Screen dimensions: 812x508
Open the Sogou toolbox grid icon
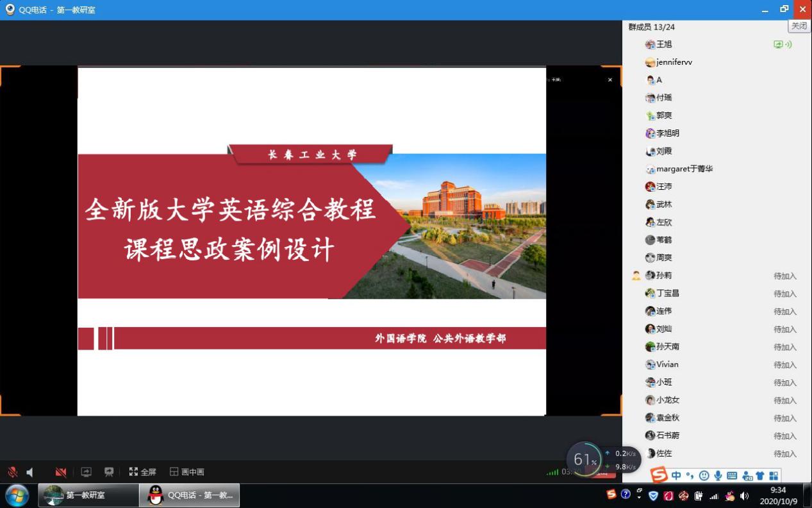[x=774, y=475]
